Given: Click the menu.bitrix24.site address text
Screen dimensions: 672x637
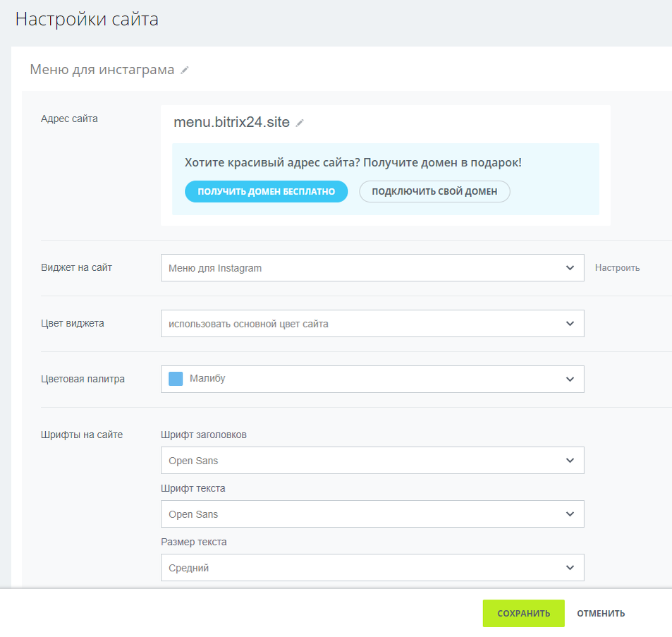Looking at the screenshot, I should click(231, 122).
